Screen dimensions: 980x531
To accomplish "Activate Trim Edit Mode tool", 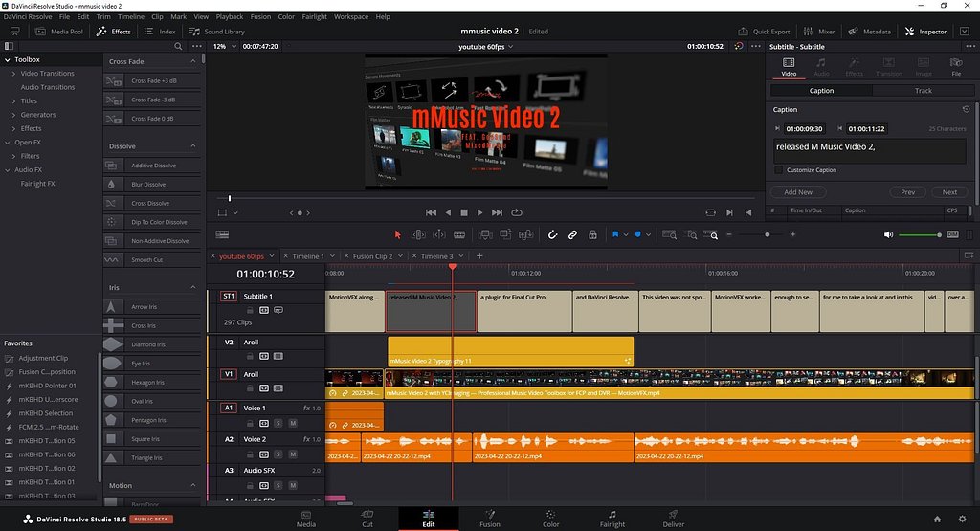I will tap(418, 235).
